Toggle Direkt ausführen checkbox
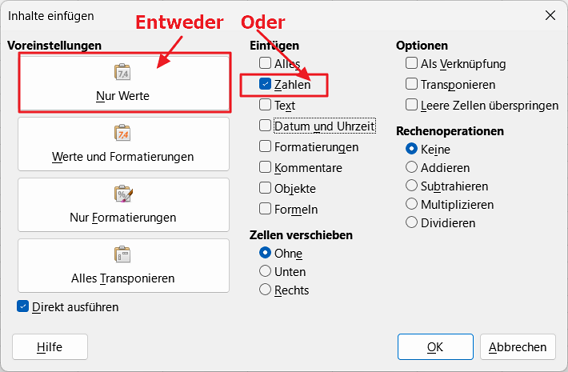The height and width of the screenshot is (372, 568). pyautogui.click(x=23, y=306)
